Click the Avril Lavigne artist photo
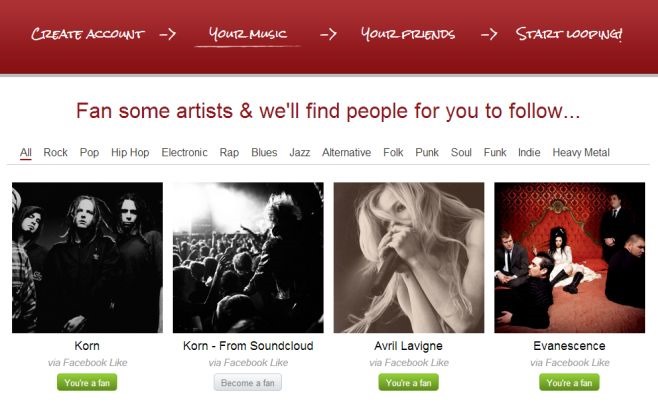 (x=408, y=257)
